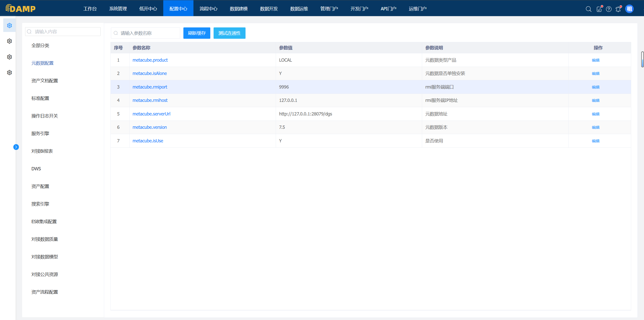Viewport: 644px width, 320px height.
Task: Open notifications bell icon
Action: click(618, 9)
